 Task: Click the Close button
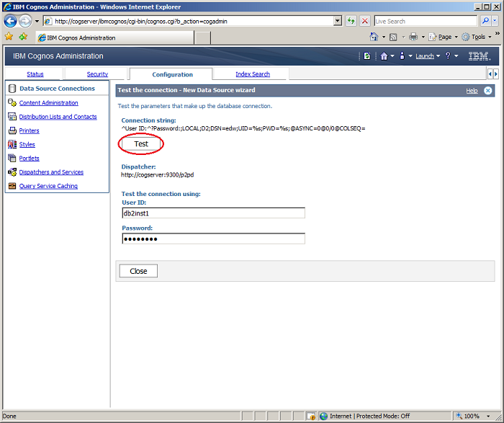(138, 271)
